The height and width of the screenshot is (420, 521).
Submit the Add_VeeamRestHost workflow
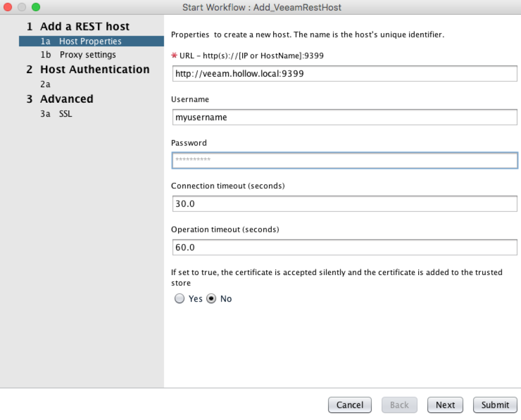click(495, 405)
